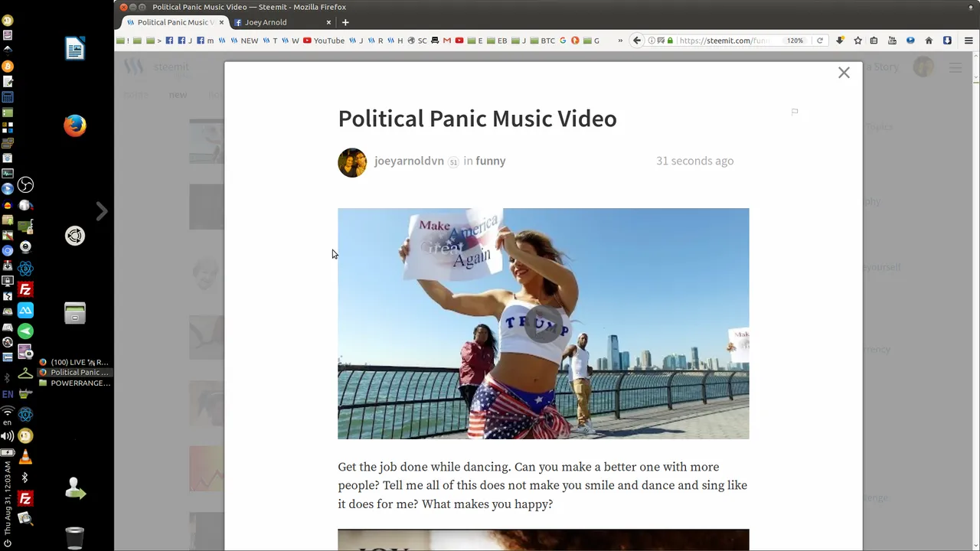
Task: Play the Trump music video thumbnail
Action: click(x=544, y=324)
